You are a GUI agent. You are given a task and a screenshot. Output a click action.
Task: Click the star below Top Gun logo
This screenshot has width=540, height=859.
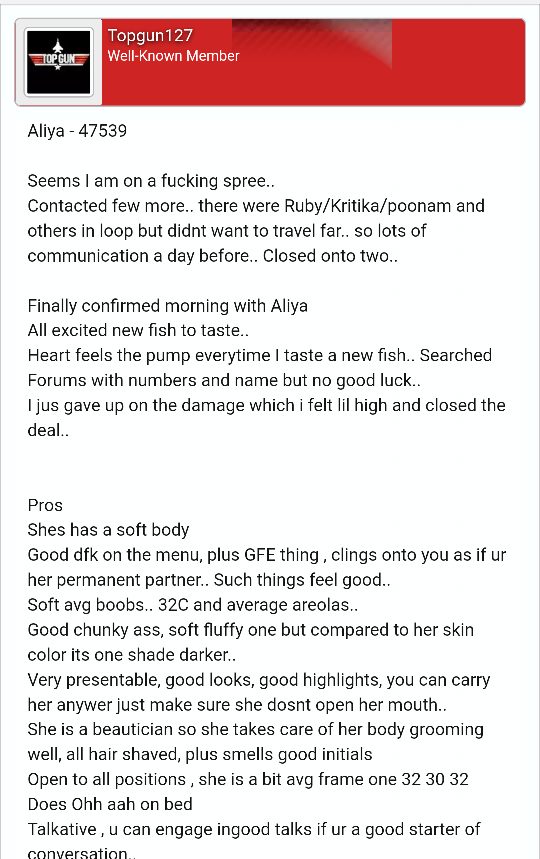[58, 67]
